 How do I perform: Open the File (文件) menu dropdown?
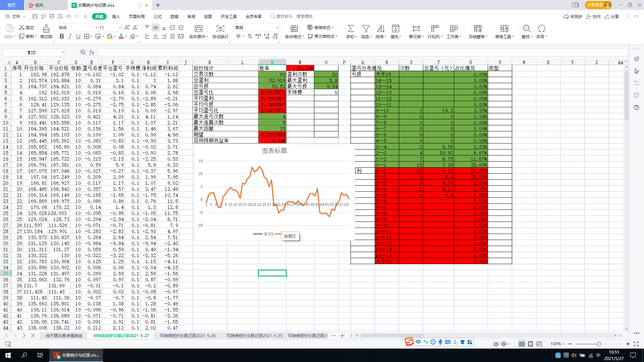click(16, 16)
